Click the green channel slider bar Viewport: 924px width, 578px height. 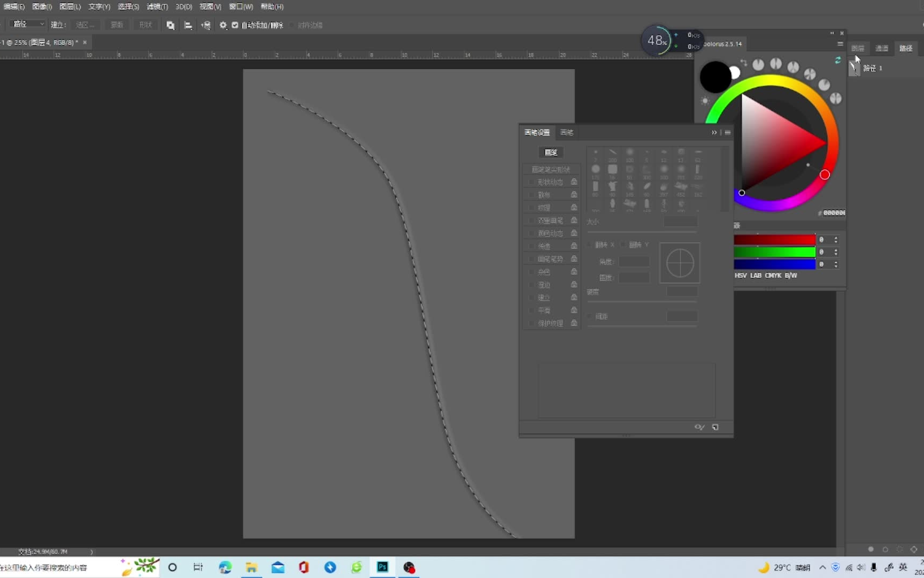click(x=774, y=252)
